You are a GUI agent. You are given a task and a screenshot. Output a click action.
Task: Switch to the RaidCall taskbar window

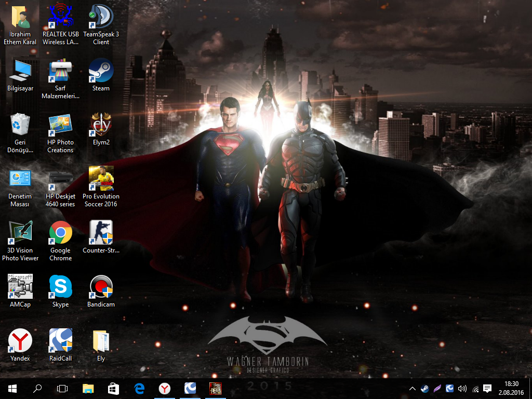pyautogui.click(x=190, y=389)
